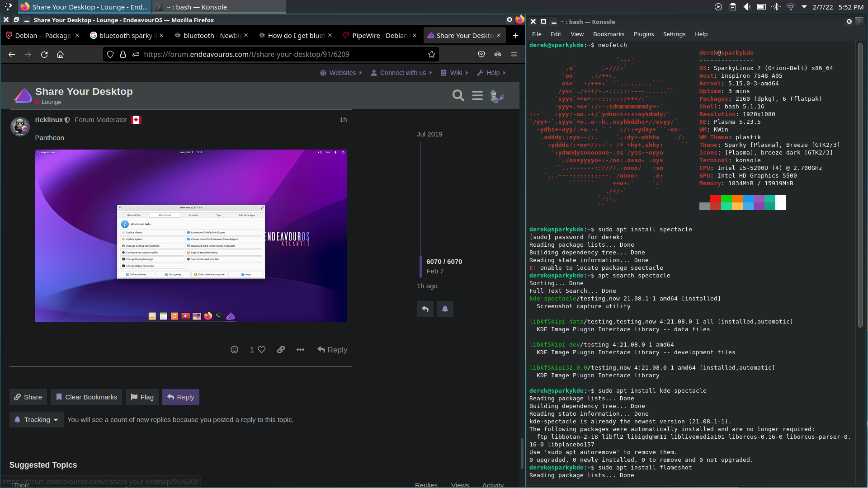Go to Firefox home page icon
Image resolution: width=868 pixels, height=488 pixels.
(x=60, y=54)
